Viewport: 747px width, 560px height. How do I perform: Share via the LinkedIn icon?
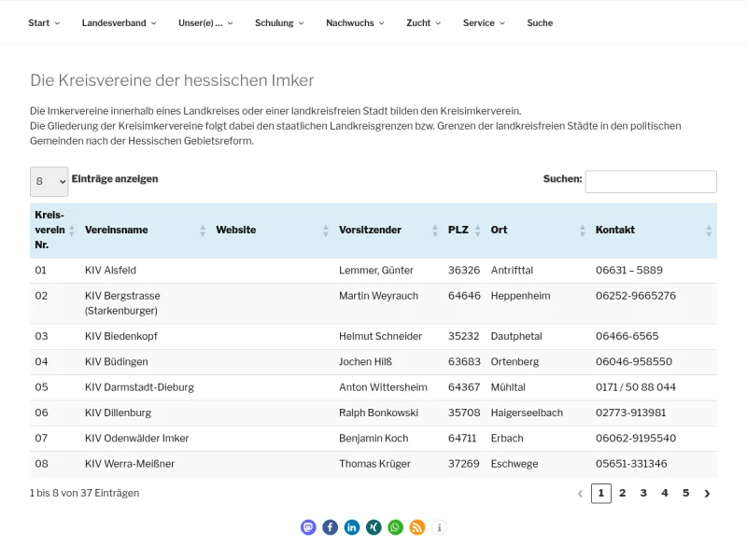352,527
